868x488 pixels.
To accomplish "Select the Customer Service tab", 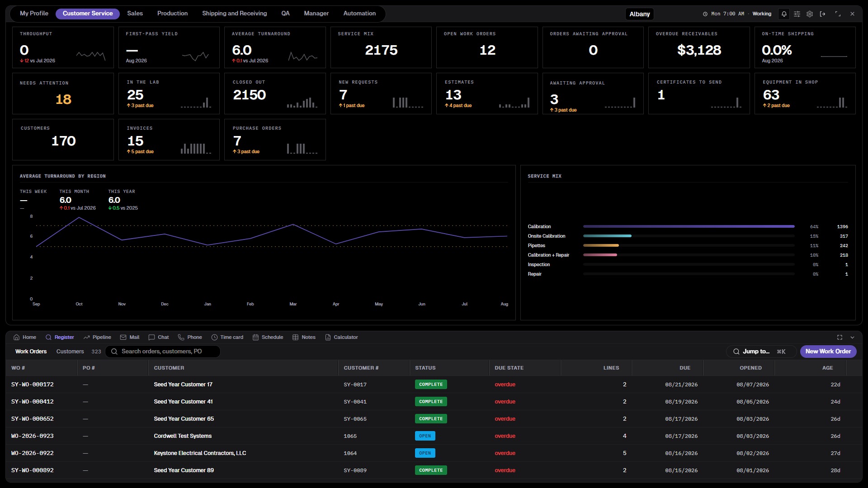I will pos(88,14).
